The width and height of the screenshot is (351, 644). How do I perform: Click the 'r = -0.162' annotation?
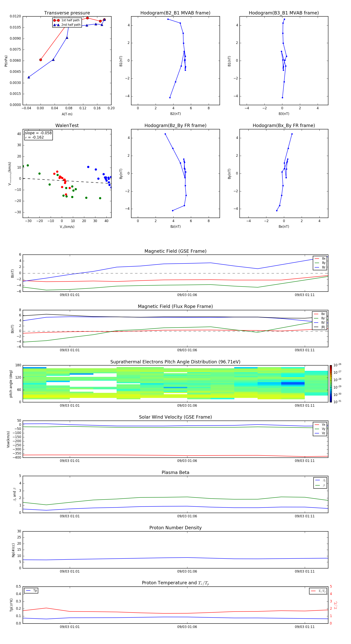pyautogui.click(x=34, y=137)
